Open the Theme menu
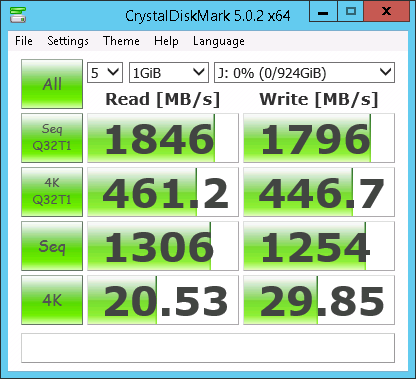 tap(121, 41)
